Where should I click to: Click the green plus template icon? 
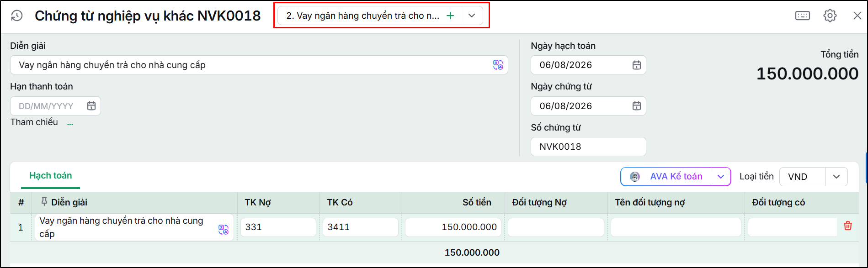coord(450,16)
